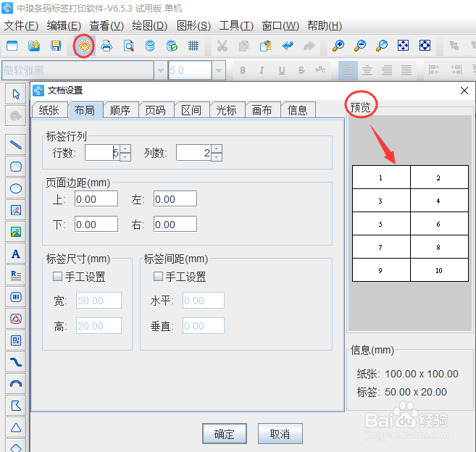Click the 取消 cancel button
Screen dimensions: 476x452
pyautogui.click(x=280, y=434)
